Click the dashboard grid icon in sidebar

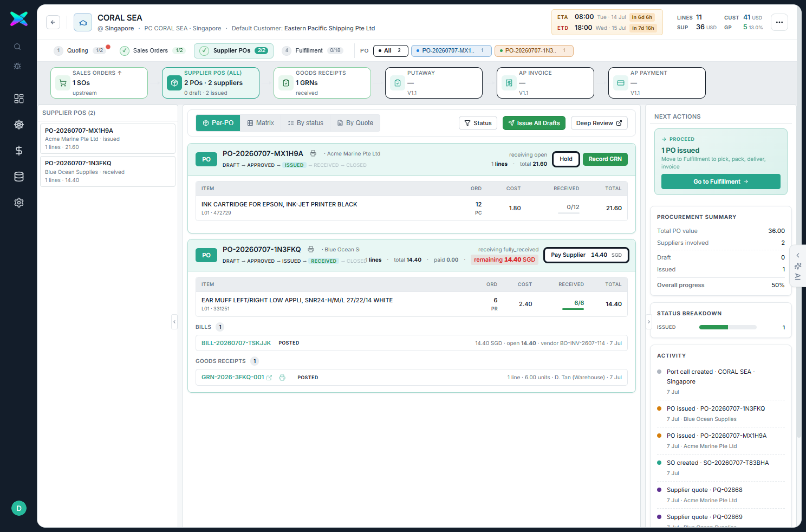click(x=19, y=99)
